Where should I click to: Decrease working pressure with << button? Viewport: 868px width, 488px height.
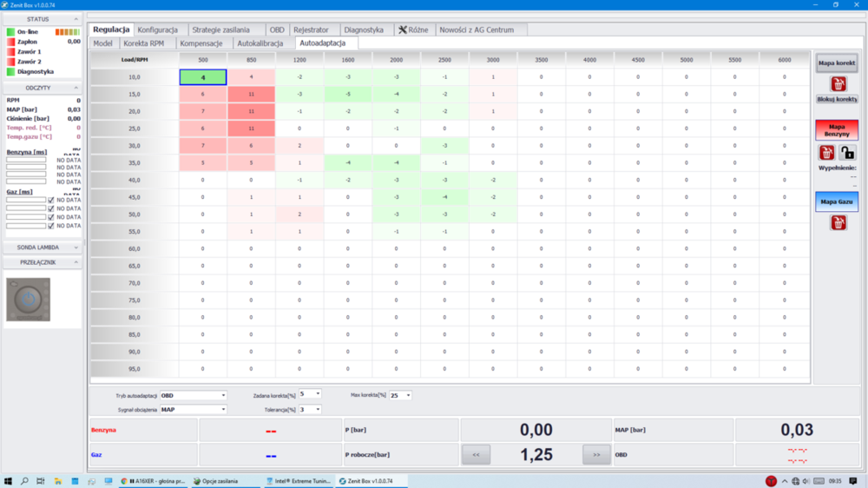tap(476, 454)
